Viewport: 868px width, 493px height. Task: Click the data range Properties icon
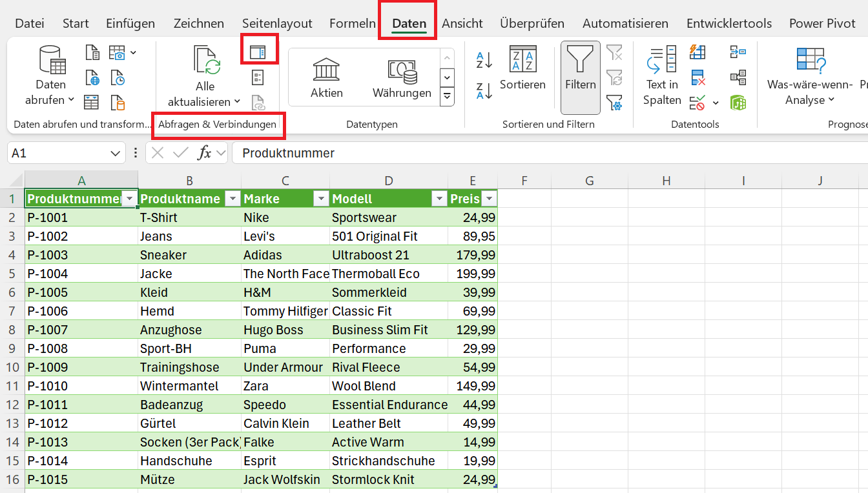tap(258, 78)
